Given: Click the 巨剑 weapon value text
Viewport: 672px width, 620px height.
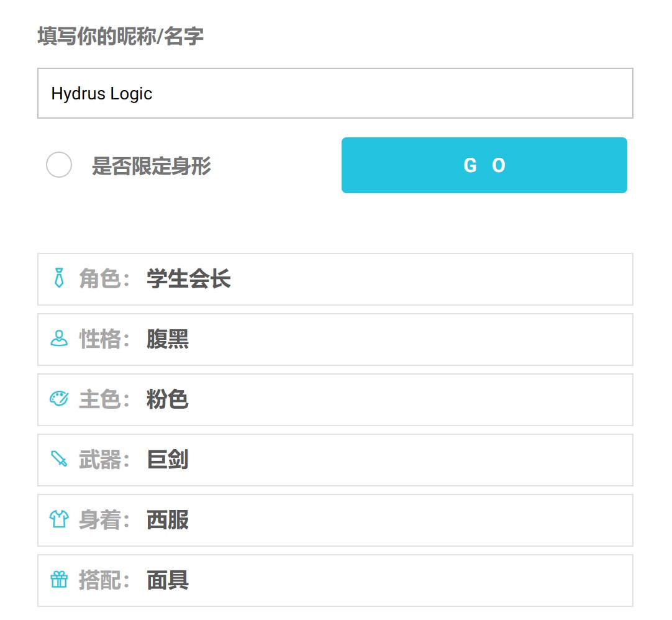Looking at the screenshot, I should pos(168,460).
